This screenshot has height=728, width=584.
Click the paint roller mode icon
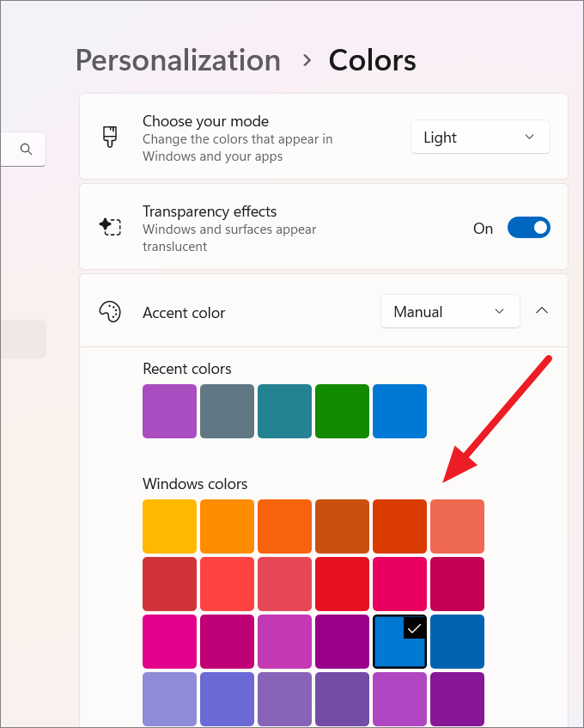[x=109, y=137]
